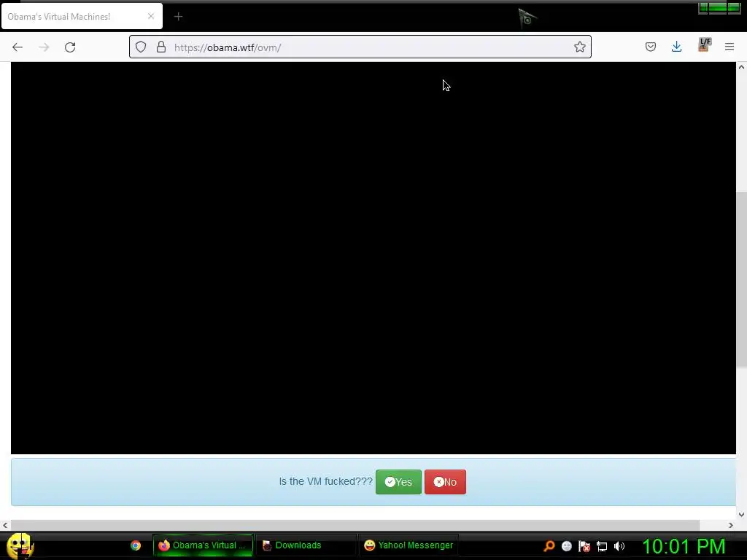This screenshot has height=560, width=747.
Task: View site security lock details
Action: tap(161, 47)
